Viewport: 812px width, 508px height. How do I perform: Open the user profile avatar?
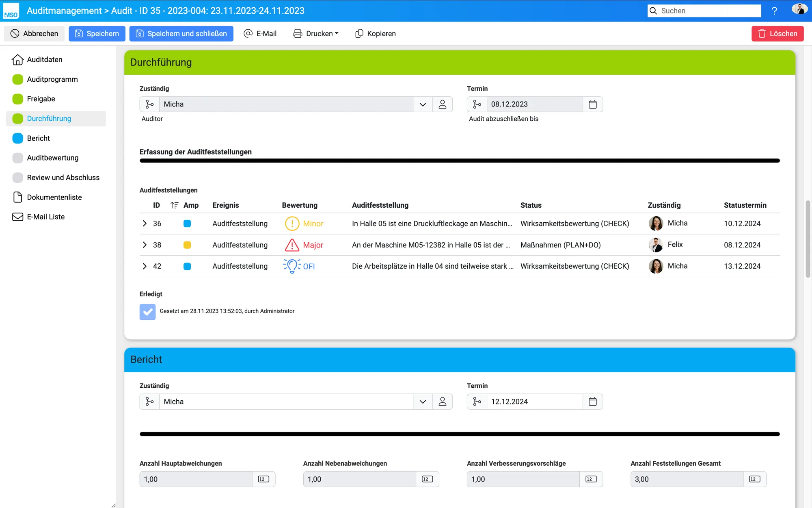click(x=799, y=10)
